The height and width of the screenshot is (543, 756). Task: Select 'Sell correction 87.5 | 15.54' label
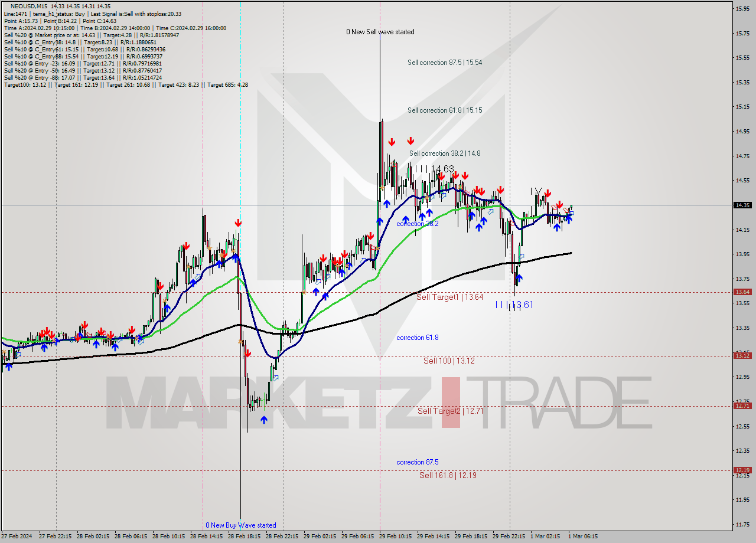(445, 63)
